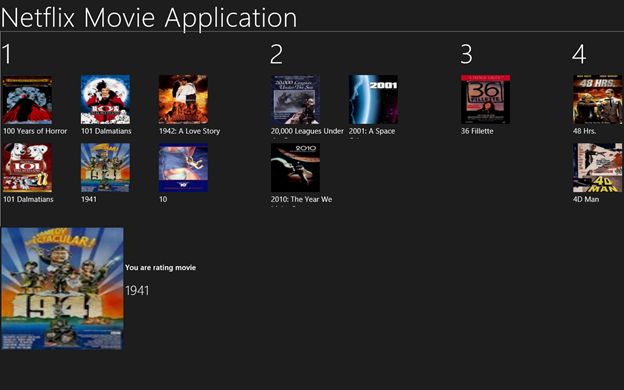Choose the 2010: The Year We poster
Screen dimensions: 624x390
coord(295,168)
